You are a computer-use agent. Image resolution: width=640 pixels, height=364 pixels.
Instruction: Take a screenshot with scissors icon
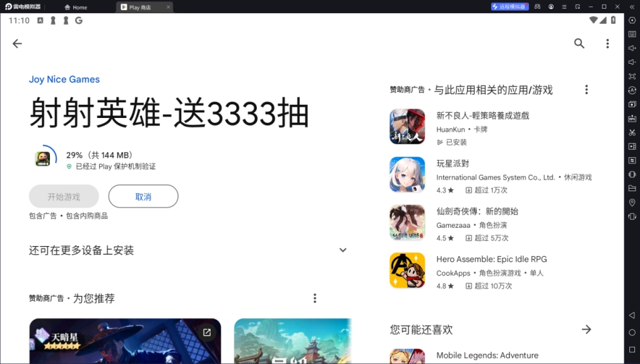click(x=632, y=132)
